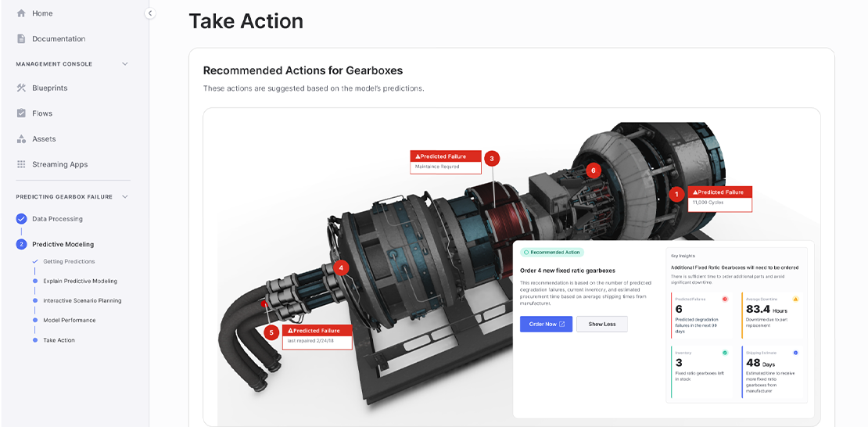Image resolution: width=868 pixels, height=427 pixels.
Task: Select failure marker number 3 on gearbox
Action: click(x=492, y=159)
